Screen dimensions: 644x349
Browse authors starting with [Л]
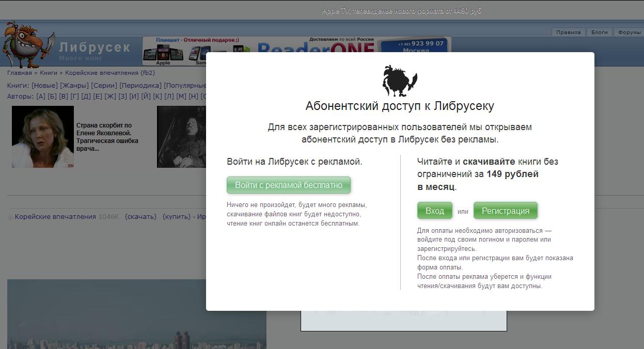[x=169, y=96]
